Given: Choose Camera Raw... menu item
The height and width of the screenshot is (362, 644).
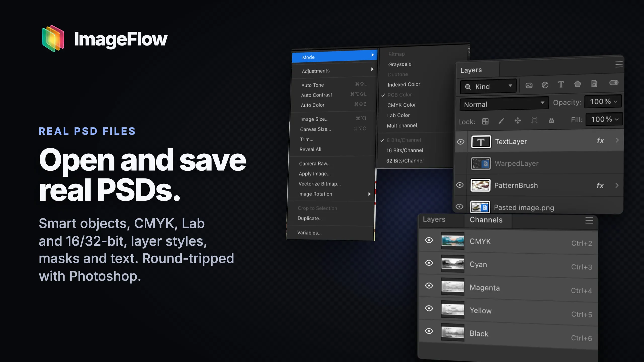Looking at the screenshot, I should click(332, 163).
